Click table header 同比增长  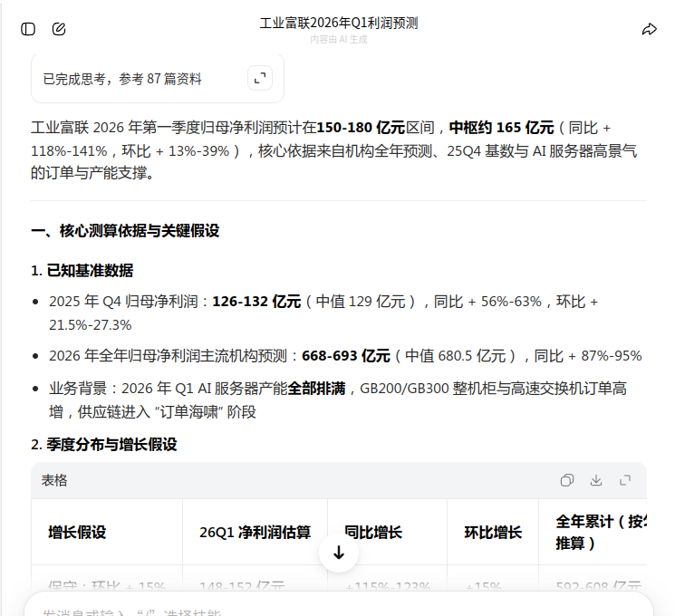pos(373,533)
